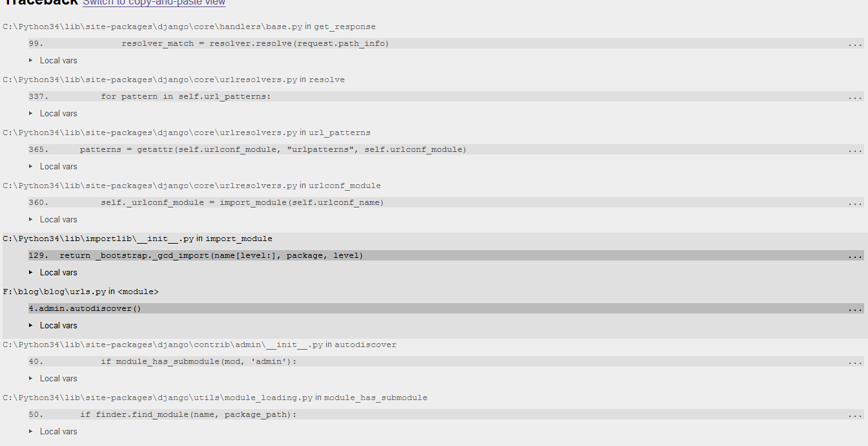Viewport: 868px width, 446px height.
Task: Show Local vars under finder.find_module line 50
Action: [x=58, y=431]
